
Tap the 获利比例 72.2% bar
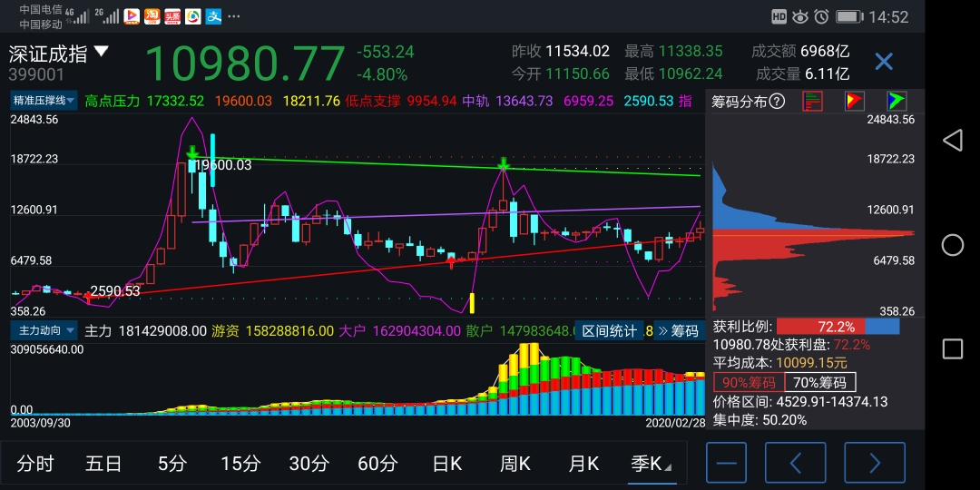coord(838,327)
